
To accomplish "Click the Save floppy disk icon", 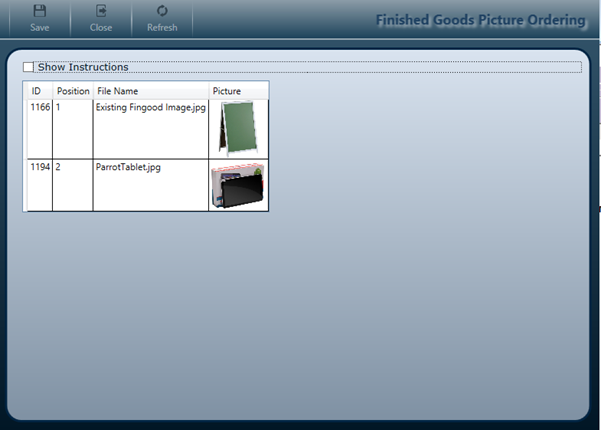I will tap(40, 11).
